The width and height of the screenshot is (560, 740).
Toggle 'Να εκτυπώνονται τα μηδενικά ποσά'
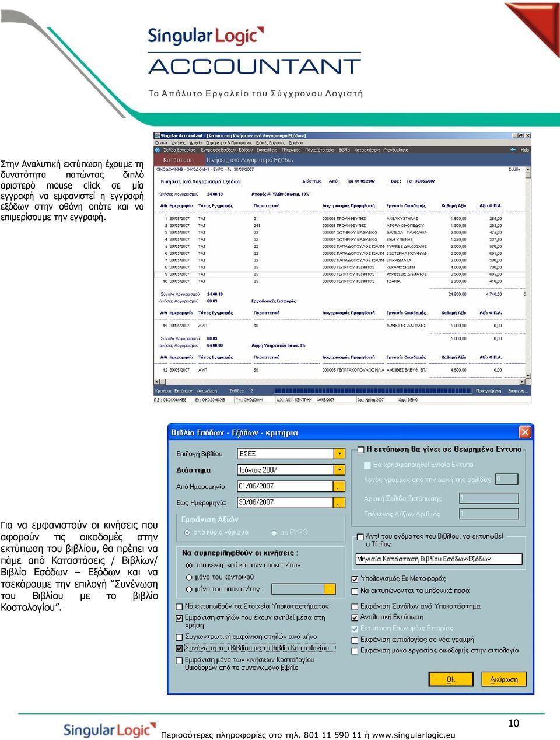tap(355, 591)
